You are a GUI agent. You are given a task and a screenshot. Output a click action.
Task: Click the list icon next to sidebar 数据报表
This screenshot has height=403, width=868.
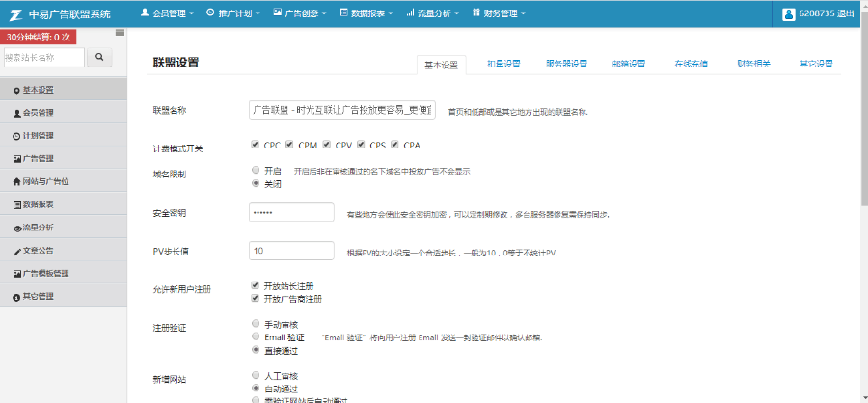pos(16,204)
